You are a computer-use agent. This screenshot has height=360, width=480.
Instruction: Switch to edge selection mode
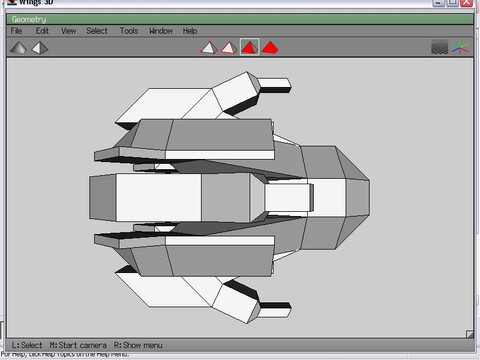[229, 47]
